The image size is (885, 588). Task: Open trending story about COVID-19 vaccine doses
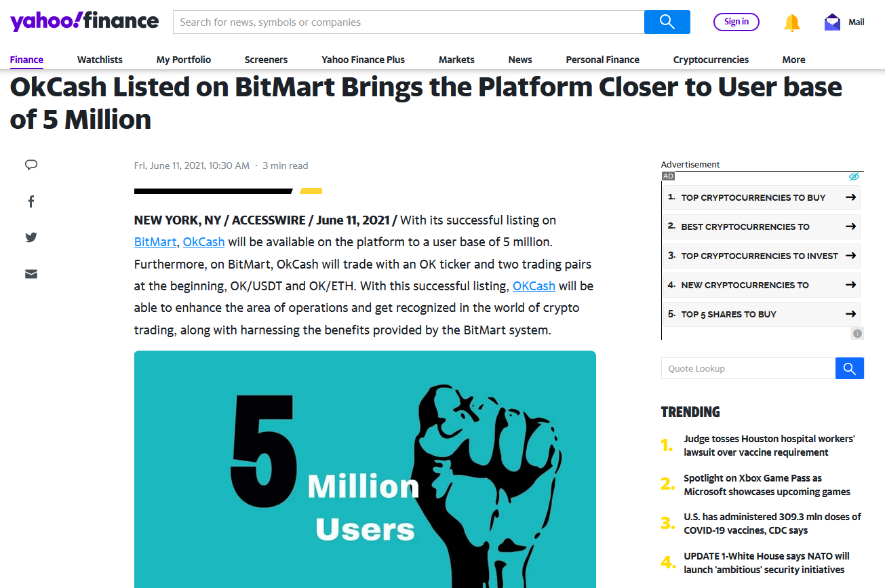coord(772,524)
